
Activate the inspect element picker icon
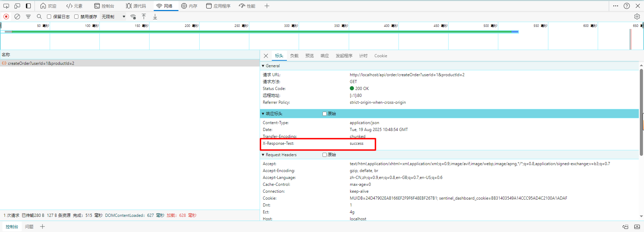click(x=6, y=6)
